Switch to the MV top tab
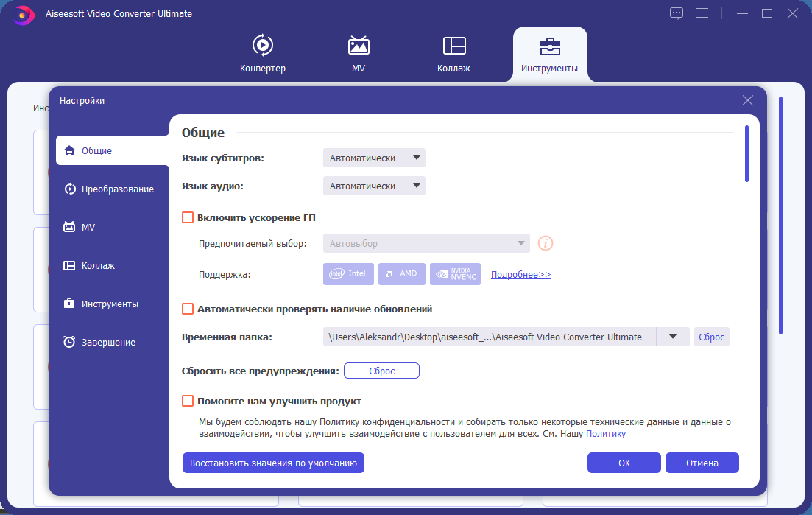Screen dimensions: 812x515 359,54
